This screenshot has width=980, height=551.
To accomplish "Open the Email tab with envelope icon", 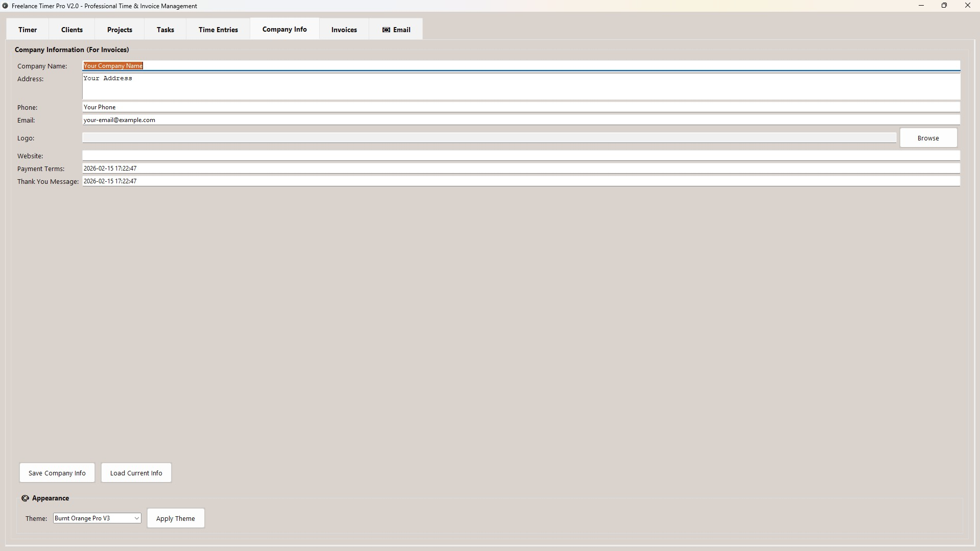I will [396, 30].
